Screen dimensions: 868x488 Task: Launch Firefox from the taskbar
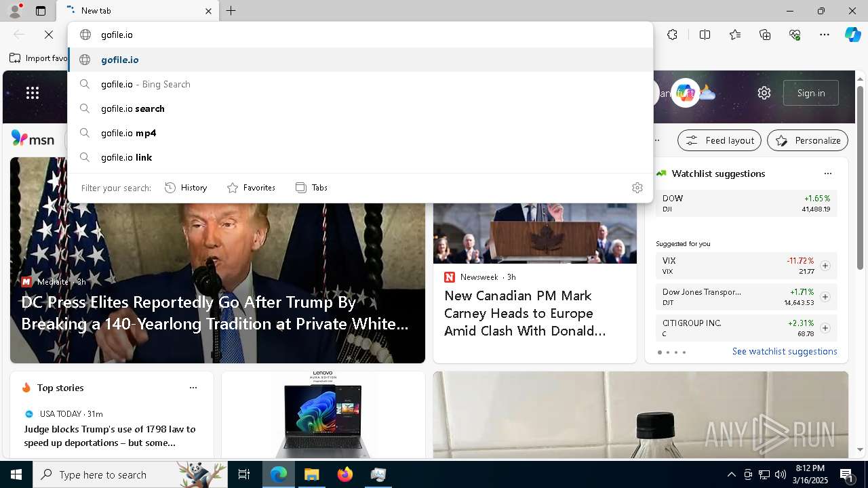pos(345,474)
